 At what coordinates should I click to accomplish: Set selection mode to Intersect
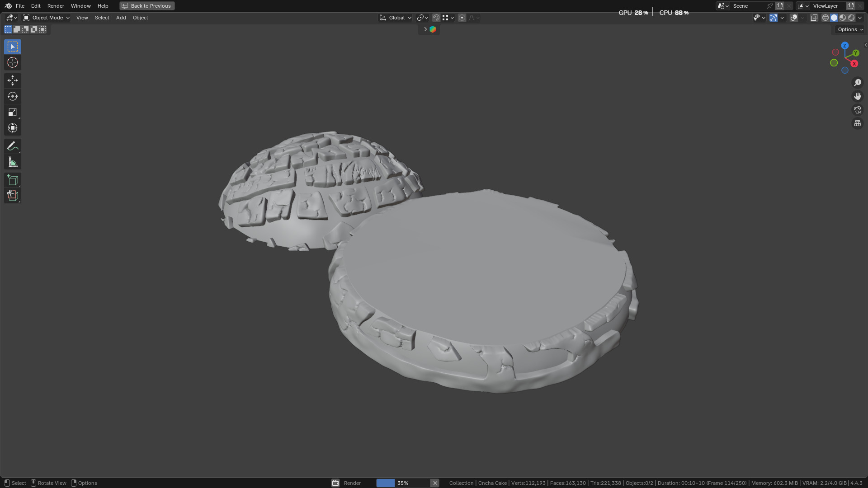click(x=42, y=29)
